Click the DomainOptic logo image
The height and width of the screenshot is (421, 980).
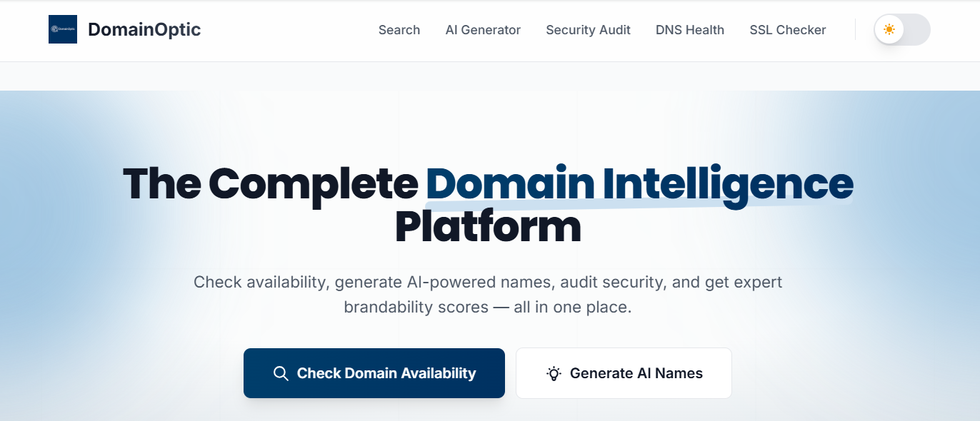point(63,29)
